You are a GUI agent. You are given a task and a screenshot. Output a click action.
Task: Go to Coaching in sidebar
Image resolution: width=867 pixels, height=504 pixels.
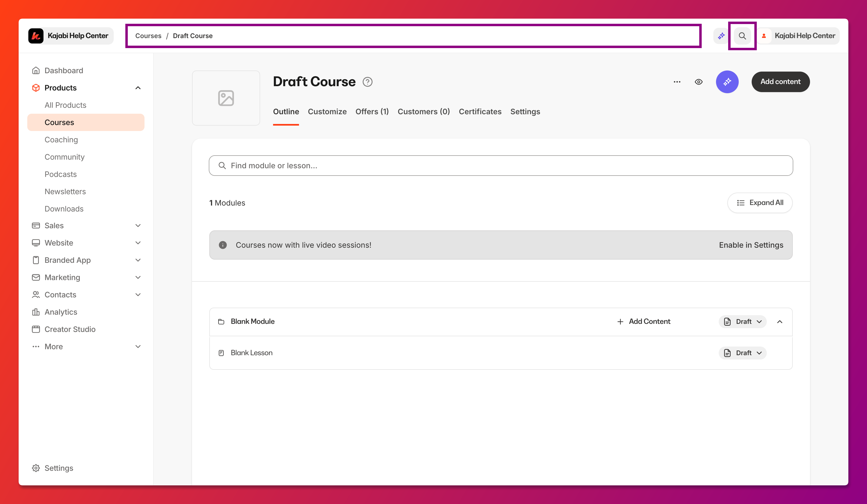point(61,140)
